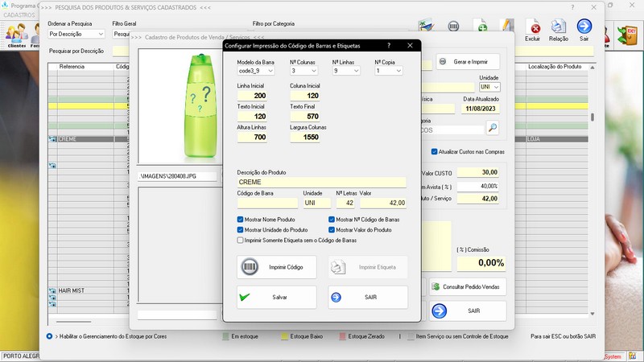The width and height of the screenshot is (644, 362).
Task: Click the Excluir red X toolbar icon
Action: [x=532, y=31]
